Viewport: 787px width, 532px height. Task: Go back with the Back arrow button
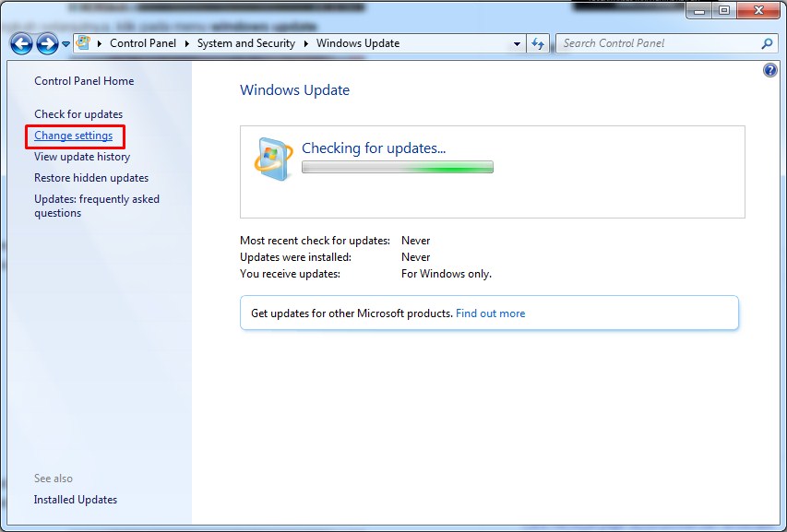[x=21, y=43]
